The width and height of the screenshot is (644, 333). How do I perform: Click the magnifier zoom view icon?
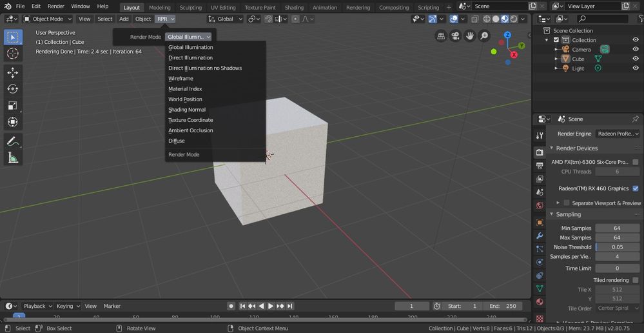(484, 36)
